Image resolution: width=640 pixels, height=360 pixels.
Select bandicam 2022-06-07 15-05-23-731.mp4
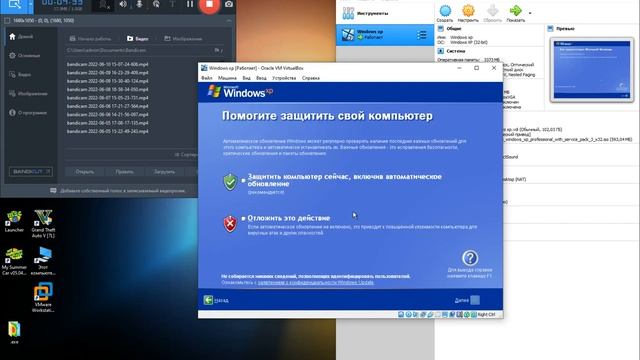pyautogui.click(x=108, y=98)
